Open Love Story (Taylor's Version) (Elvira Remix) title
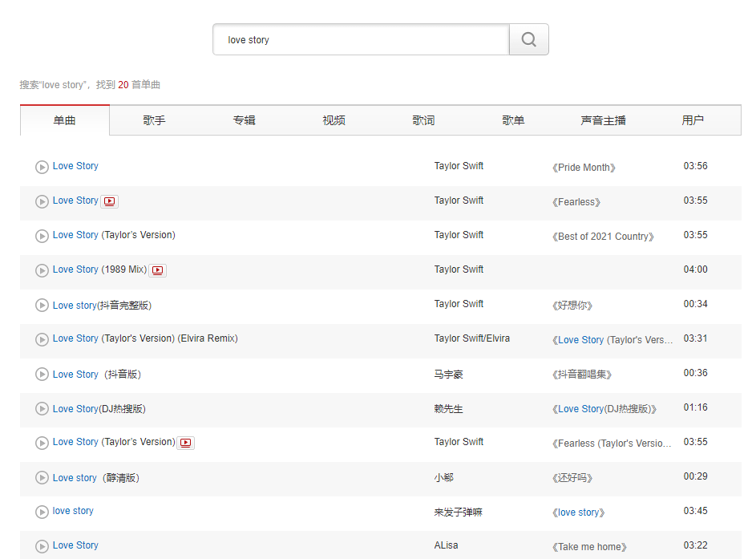 point(145,338)
